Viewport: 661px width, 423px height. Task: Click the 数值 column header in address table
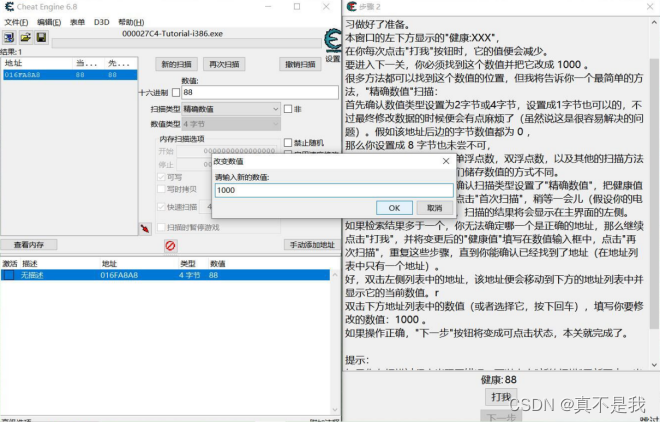[218, 264]
